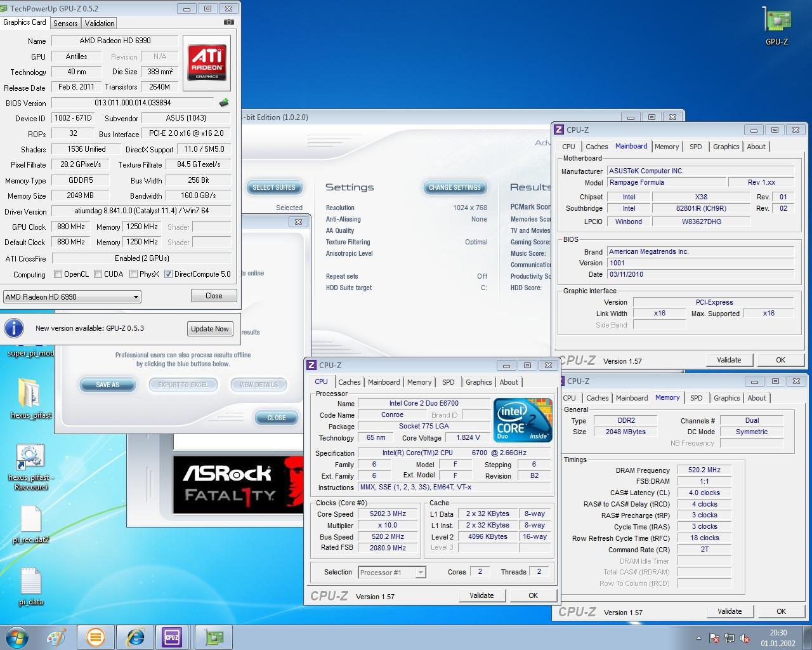This screenshot has height=650, width=812.
Task: Click the orange PCMark taskbar icon
Action: 96,637
